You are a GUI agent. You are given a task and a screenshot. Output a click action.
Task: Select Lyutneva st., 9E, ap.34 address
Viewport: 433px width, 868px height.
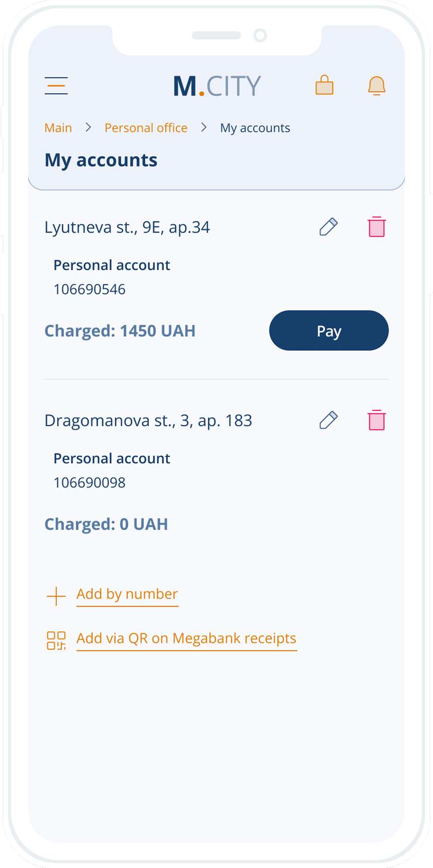(x=127, y=228)
